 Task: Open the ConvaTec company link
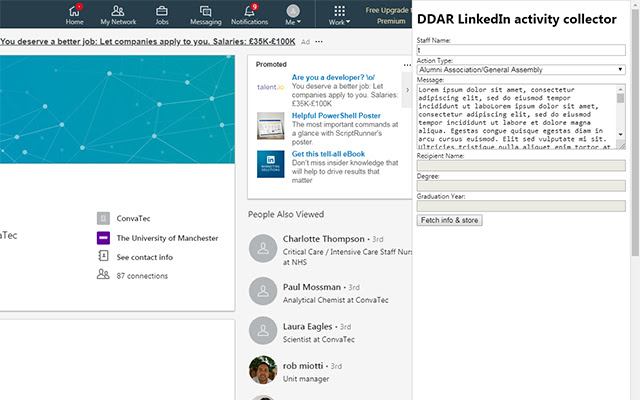[x=133, y=218]
